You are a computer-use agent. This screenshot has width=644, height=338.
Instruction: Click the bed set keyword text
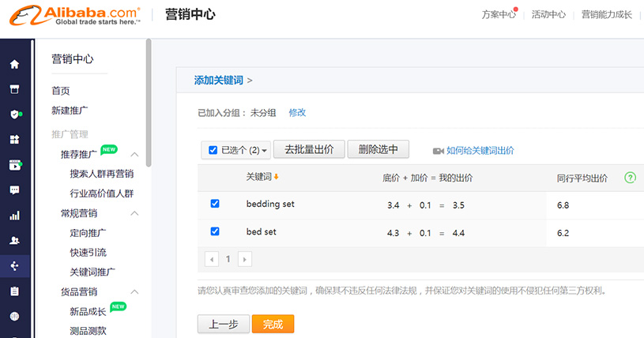click(262, 231)
